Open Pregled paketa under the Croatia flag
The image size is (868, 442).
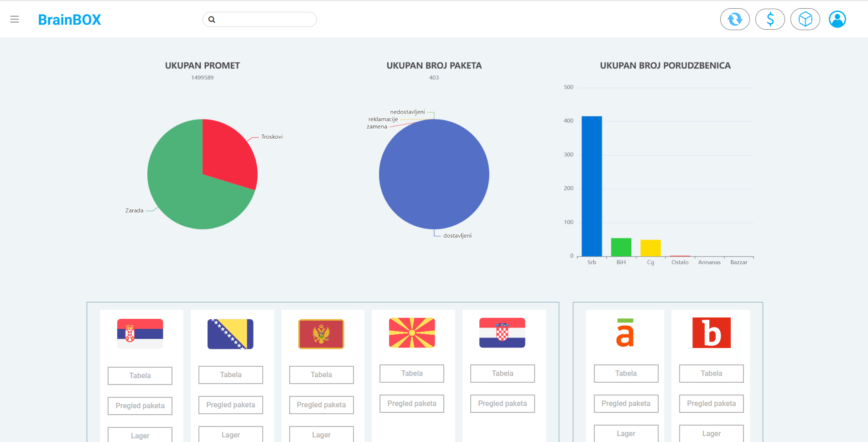pos(502,404)
